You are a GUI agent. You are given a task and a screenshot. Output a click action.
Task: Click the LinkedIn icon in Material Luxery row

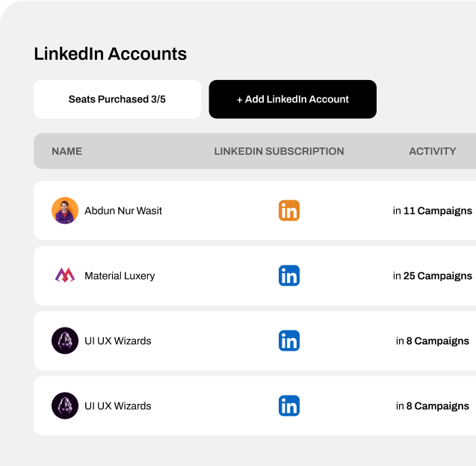coord(289,275)
